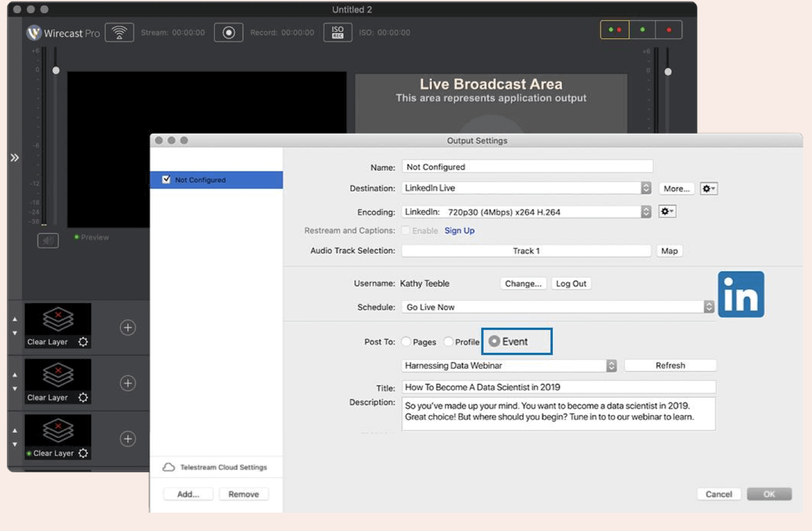The width and height of the screenshot is (812, 531).
Task: Open the Destination LinkedIn Live dropdown
Action: pyautogui.click(x=526, y=188)
